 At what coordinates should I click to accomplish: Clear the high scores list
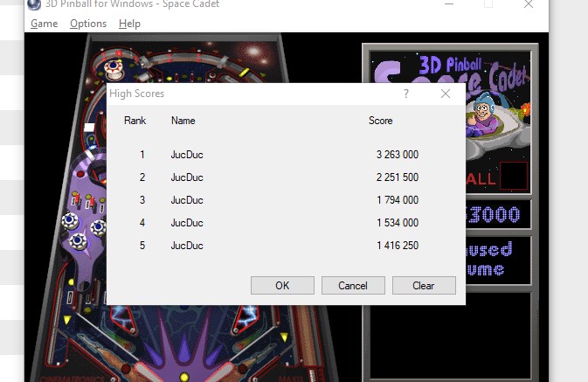click(x=424, y=286)
